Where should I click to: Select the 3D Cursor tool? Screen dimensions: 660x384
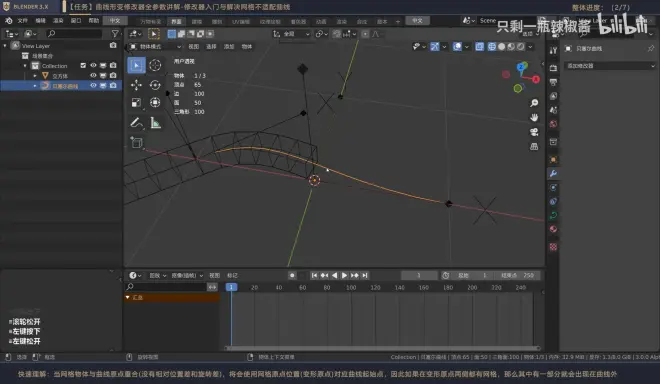tap(155, 65)
